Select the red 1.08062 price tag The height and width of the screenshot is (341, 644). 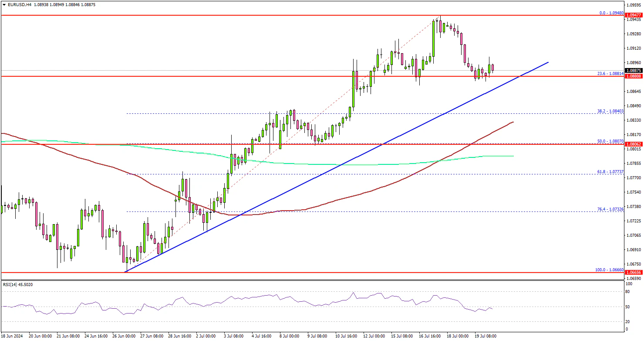click(x=634, y=144)
